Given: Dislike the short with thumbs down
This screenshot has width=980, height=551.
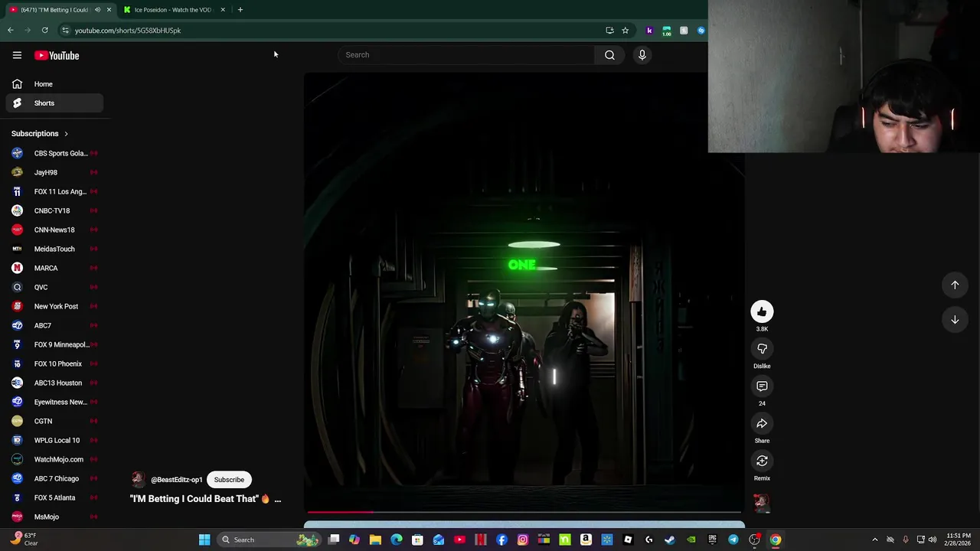Looking at the screenshot, I should tap(762, 349).
